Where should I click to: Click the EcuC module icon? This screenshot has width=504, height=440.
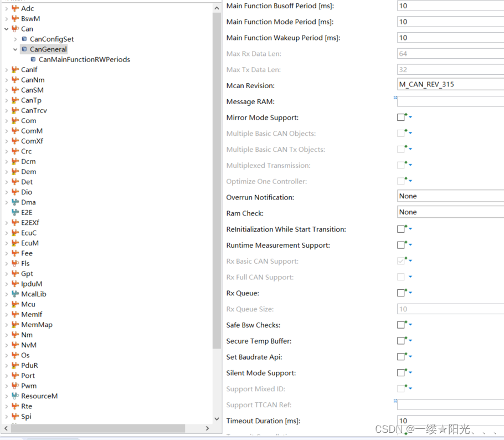[x=16, y=233]
